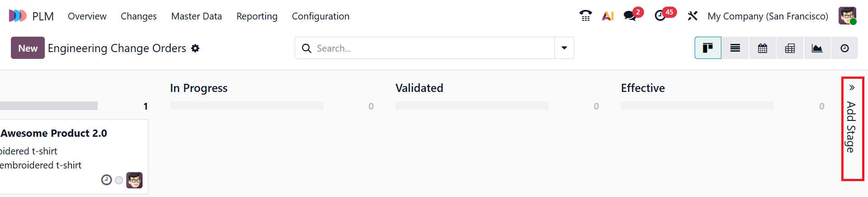Switch to the list view
Image resolution: width=868 pixels, height=197 pixels.
coord(735,48)
